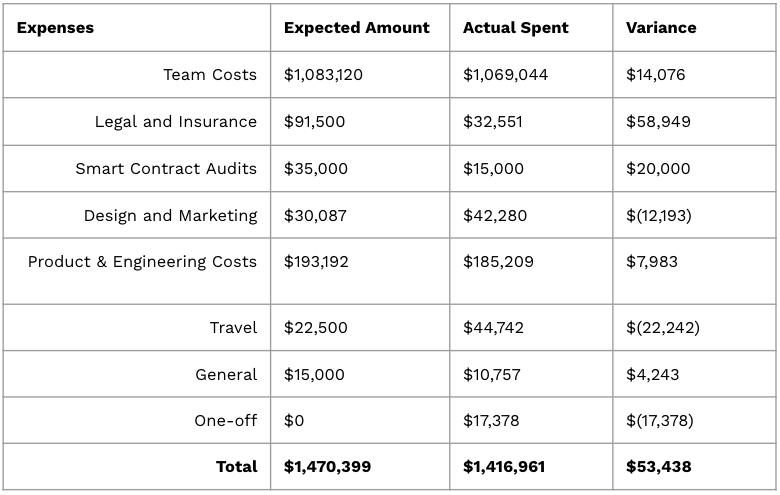Click the $53,438 total variance cell
The height and width of the screenshot is (495, 780).
pos(658,467)
